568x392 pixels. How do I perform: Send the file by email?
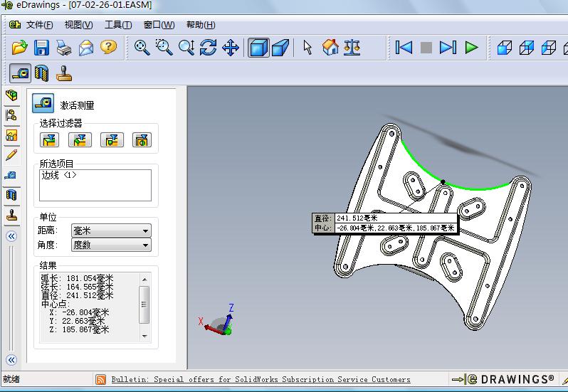point(86,48)
